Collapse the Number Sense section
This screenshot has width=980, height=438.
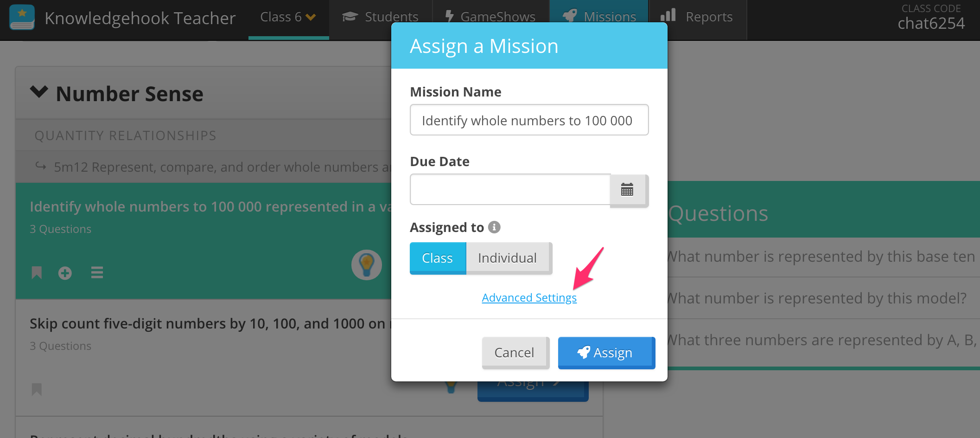[x=39, y=92]
